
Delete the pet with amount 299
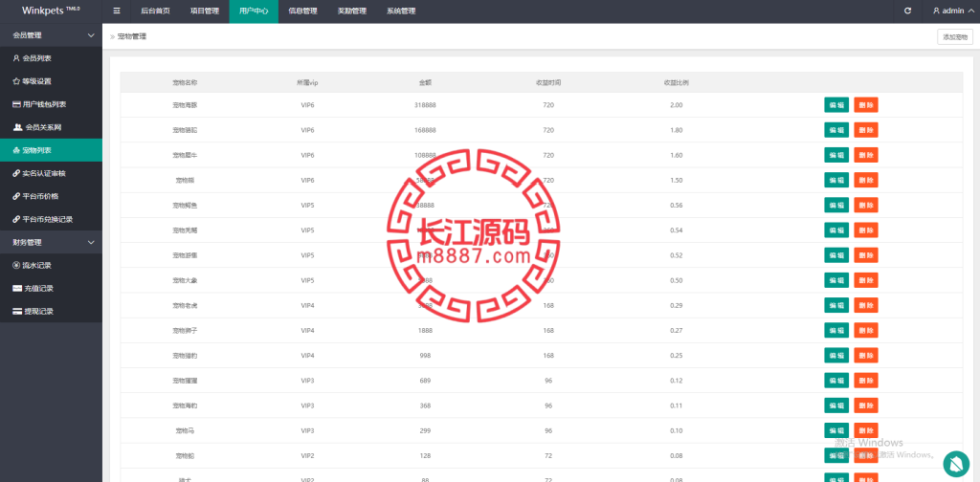pyautogui.click(x=865, y=430)
